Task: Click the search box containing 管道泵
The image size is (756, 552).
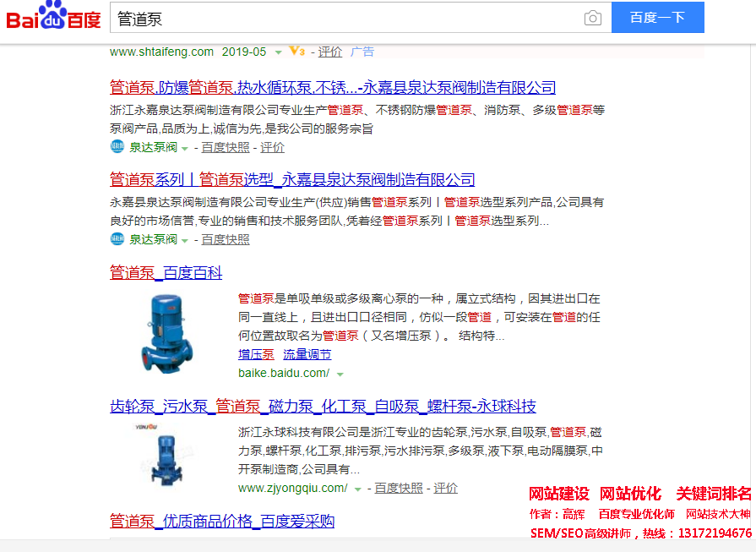Action: 346,19
